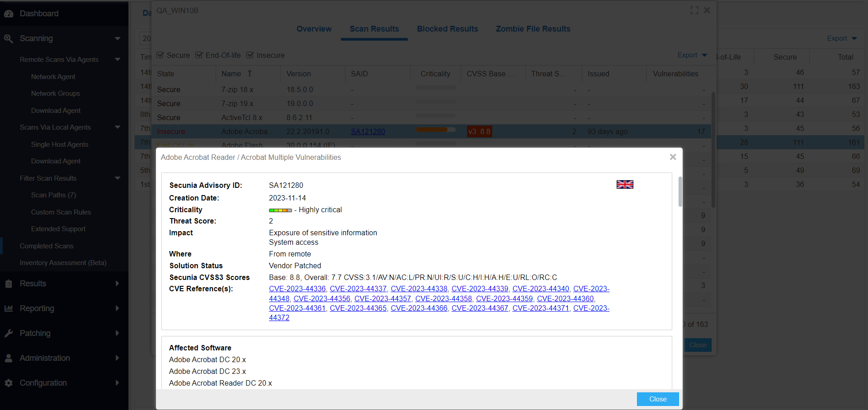Open the Zombie File Results tab
This screenshot has width=868, height=410.
[533, 29]
